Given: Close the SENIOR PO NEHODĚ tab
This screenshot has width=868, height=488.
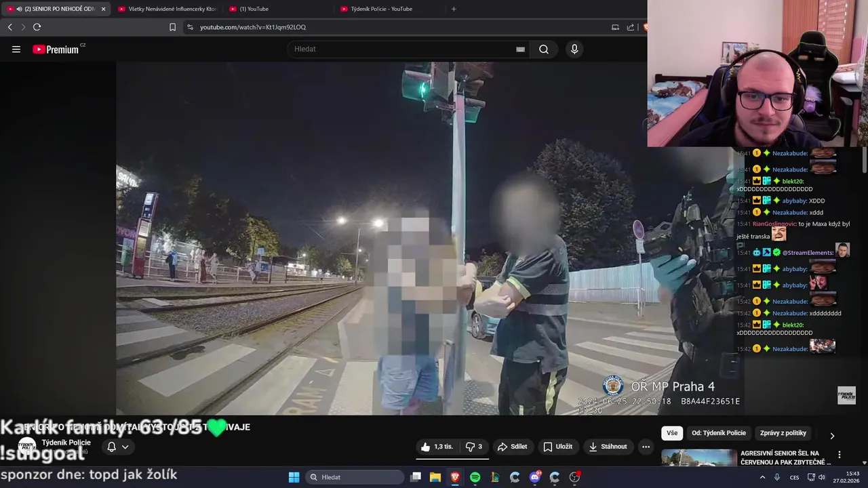Looking at the screenshot, I should (x=104, y=9).
